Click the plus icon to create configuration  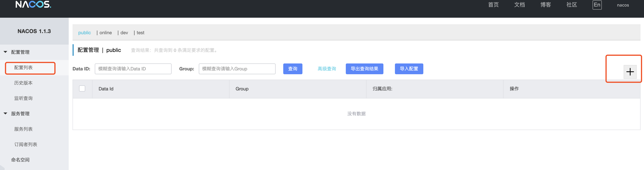point(630,72)
